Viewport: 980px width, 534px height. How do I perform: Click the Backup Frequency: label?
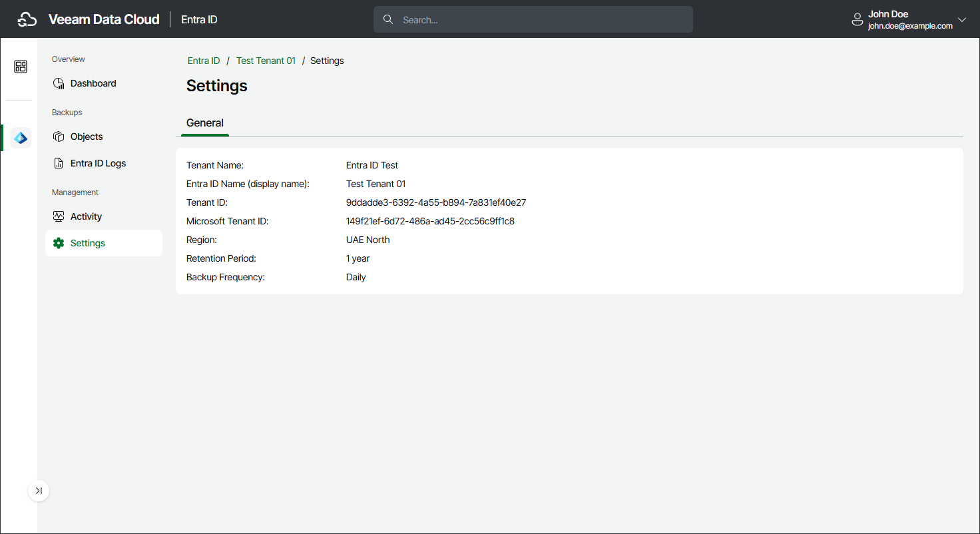pos(226,277)
